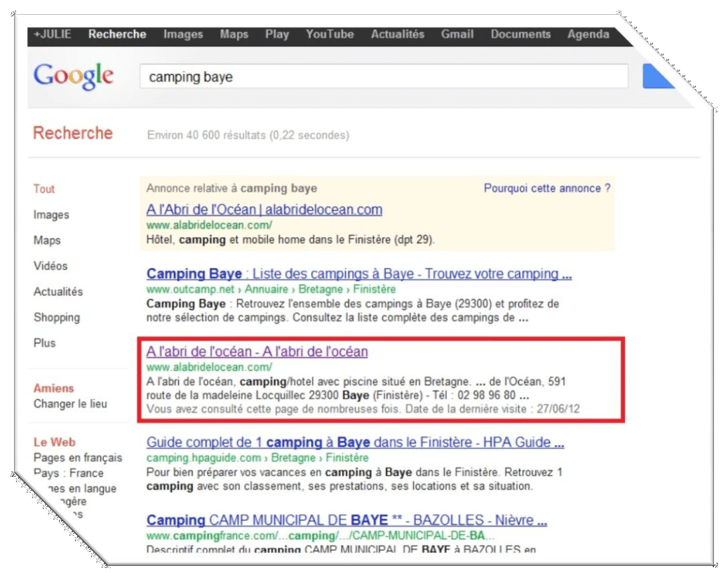The height and width of the screenshot is (580, 728).
Task: Open +JULIE in the top bar
Action: (53, 34)
